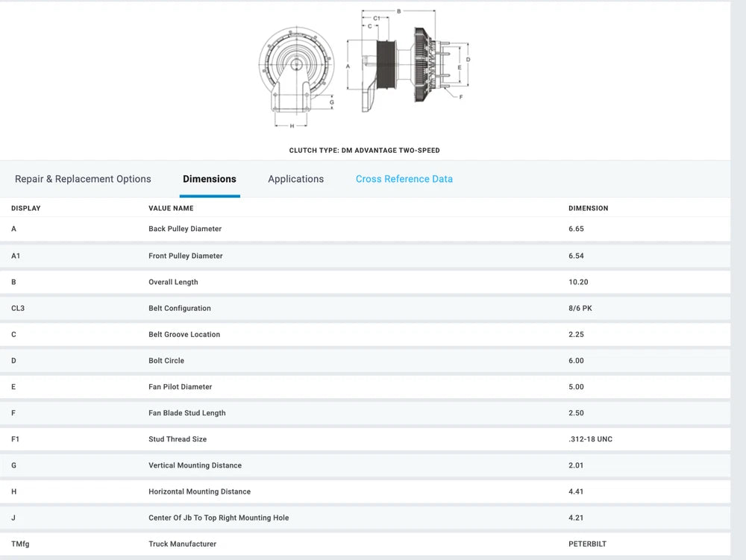Click the Bolt Circle row label
Viewport: 746px width, 560px height.
click(x=166, y=360)
